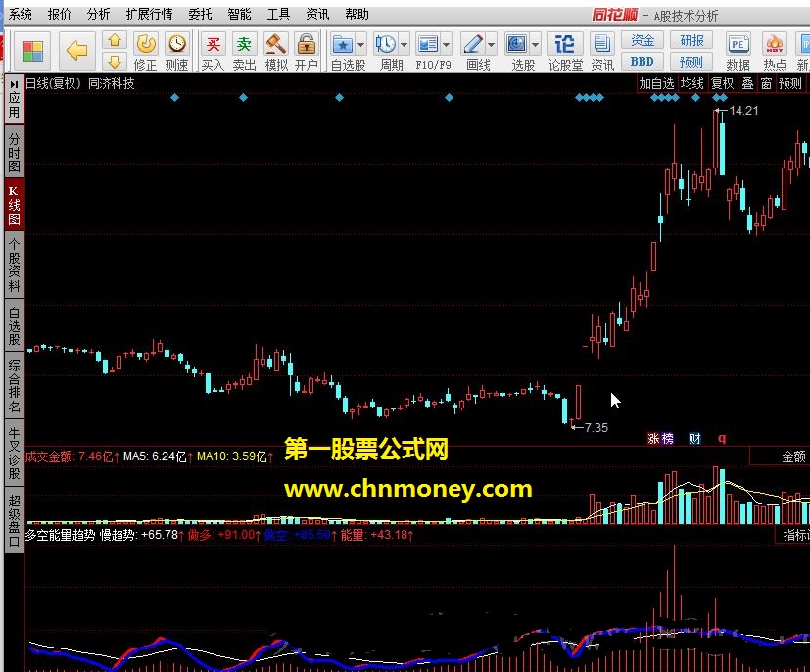Switch to the 自选股 sidebar tab
810x672 pixels.
pos(14,326)
